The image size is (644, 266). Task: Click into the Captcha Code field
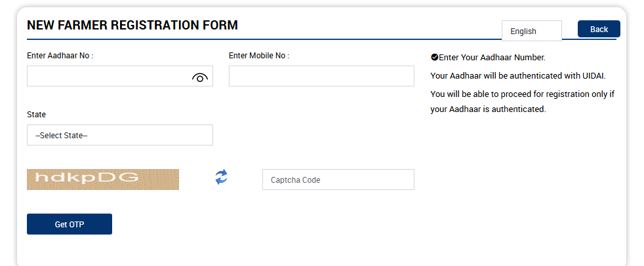point(338,180)
